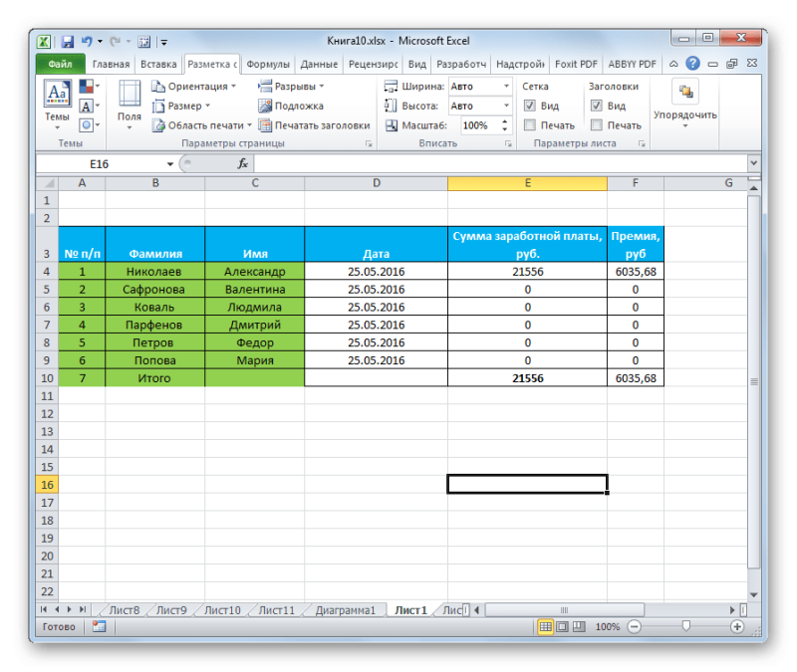Open theme Colors icon

point(90,86)
